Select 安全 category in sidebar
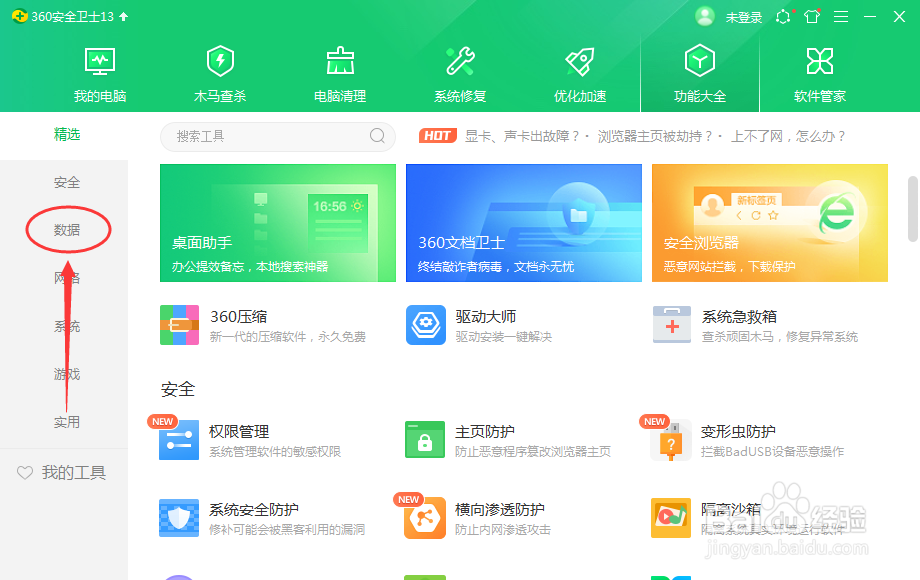Viewport: 920px width, 580px height. (66, 182)
